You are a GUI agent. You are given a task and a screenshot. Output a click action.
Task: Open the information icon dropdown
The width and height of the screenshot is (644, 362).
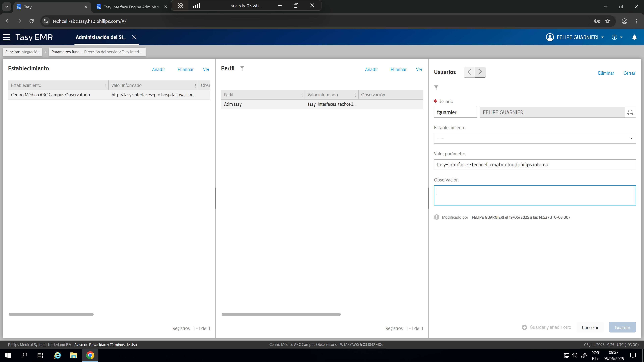[x=617, y=37]
